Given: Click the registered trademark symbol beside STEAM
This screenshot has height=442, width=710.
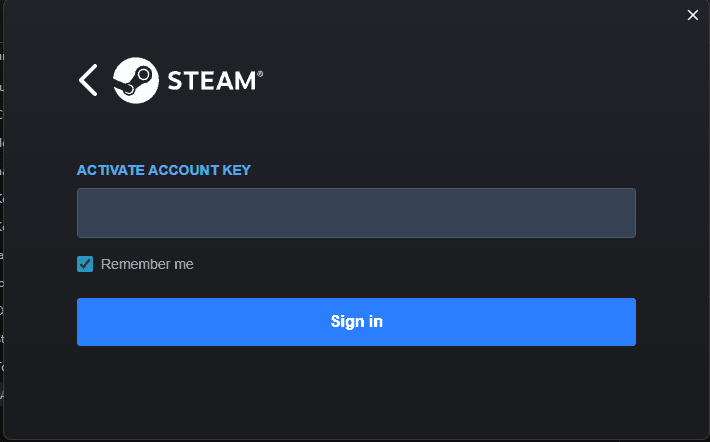Looking at the screenshot, I should 260,73.
